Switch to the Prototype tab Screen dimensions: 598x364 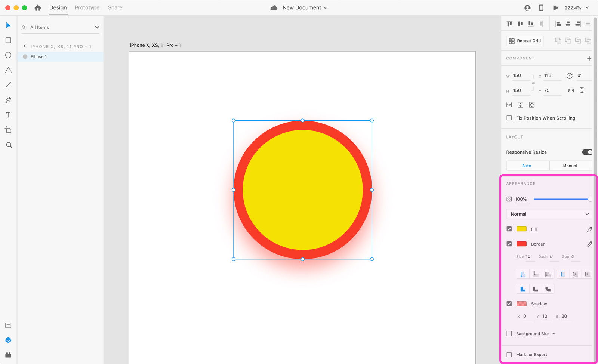point(87,7)
